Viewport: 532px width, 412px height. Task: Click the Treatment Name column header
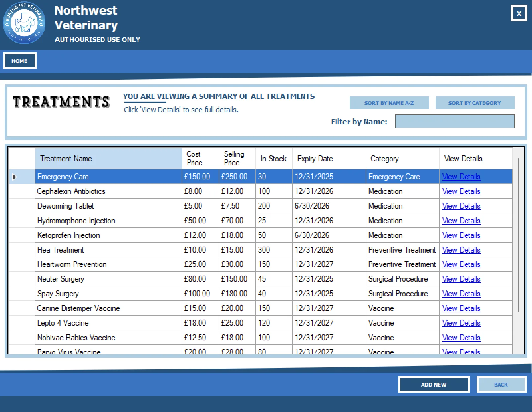[108, 158]
